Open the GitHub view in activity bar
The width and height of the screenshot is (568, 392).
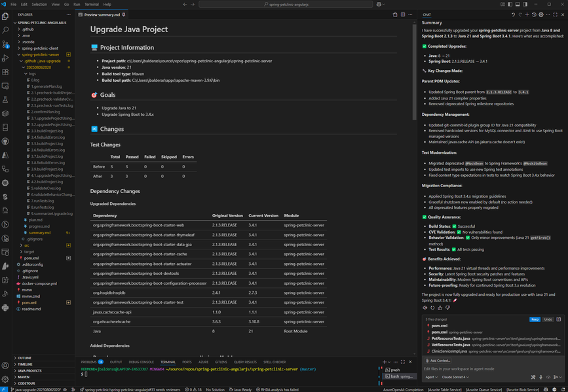(5, 141)
